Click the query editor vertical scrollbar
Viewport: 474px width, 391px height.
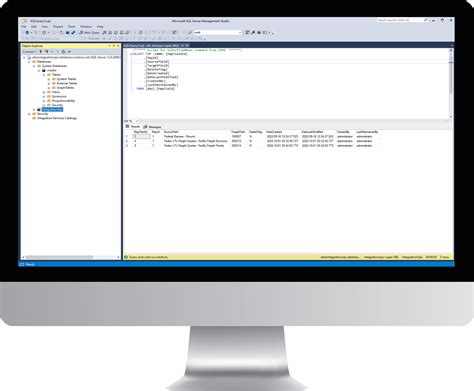point(451,83)
